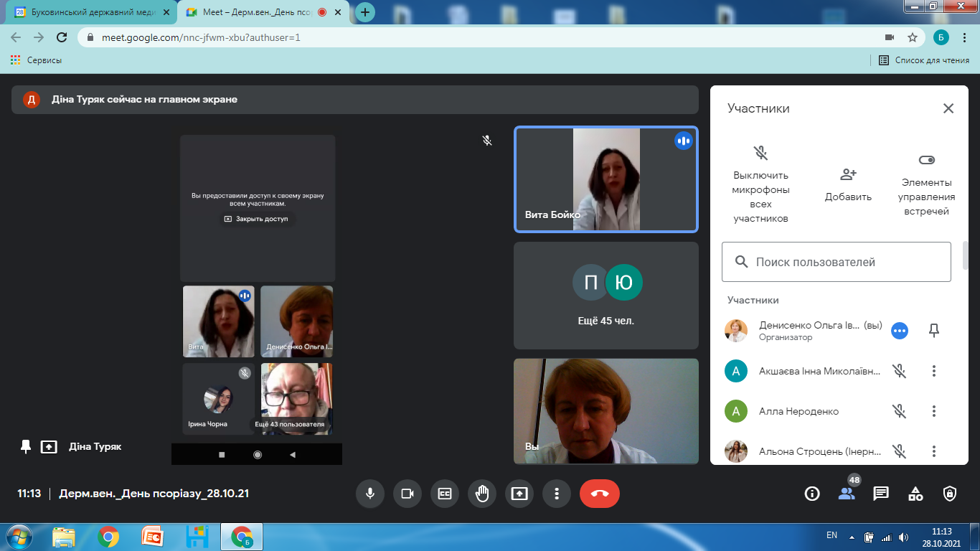Image resolution: width=980 pixels, height=551 pixels.
Task: Click Закрыть доступ to stop sharing
Action: (x=257, y=219)
